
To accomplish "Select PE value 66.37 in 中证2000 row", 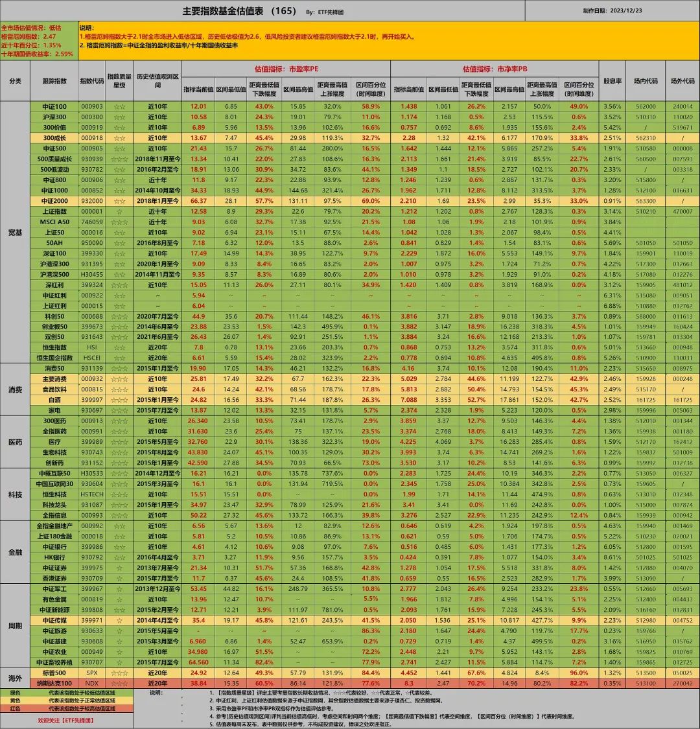I will click(198, 201).
